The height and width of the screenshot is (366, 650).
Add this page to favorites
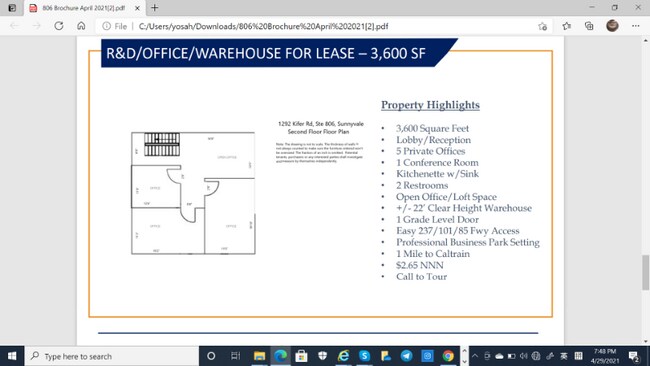(x=543, y=27)
